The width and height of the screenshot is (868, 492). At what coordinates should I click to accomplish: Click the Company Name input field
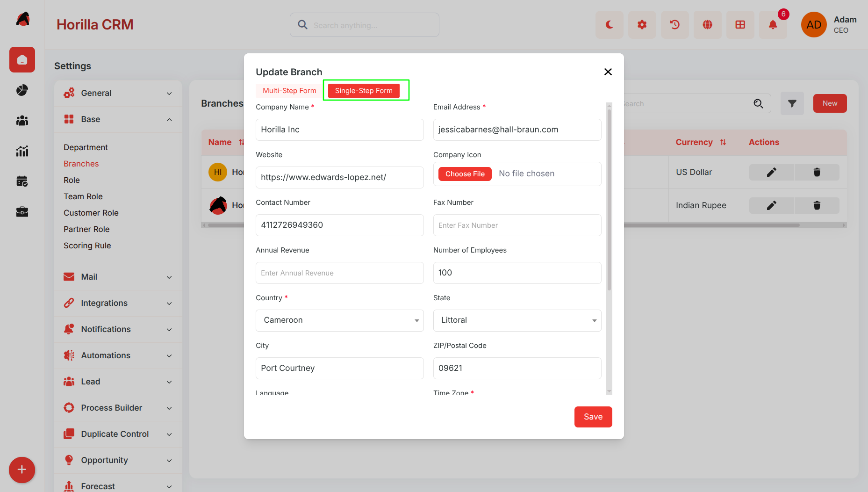pos(340,130)
